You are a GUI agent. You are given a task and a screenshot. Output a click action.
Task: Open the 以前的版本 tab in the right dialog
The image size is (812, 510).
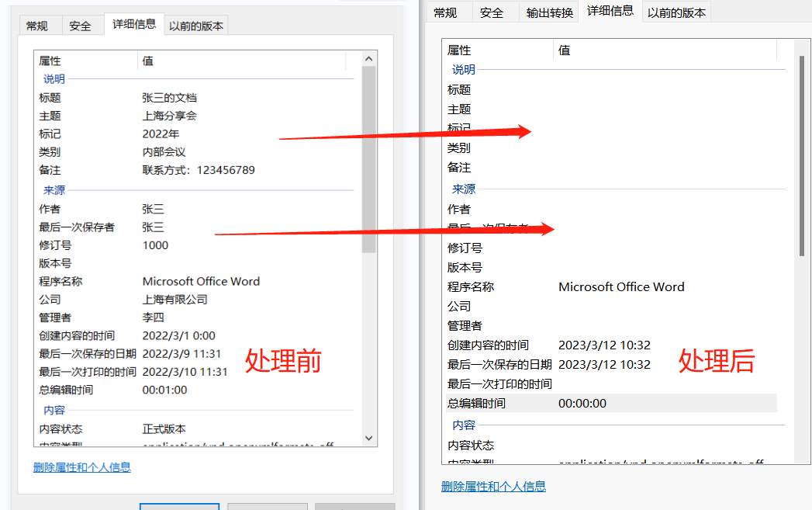point(676,12)
